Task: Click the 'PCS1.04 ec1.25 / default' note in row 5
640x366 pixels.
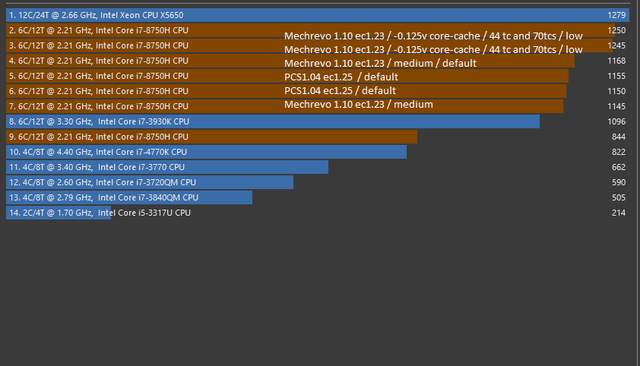Action: tap(341, 77)
